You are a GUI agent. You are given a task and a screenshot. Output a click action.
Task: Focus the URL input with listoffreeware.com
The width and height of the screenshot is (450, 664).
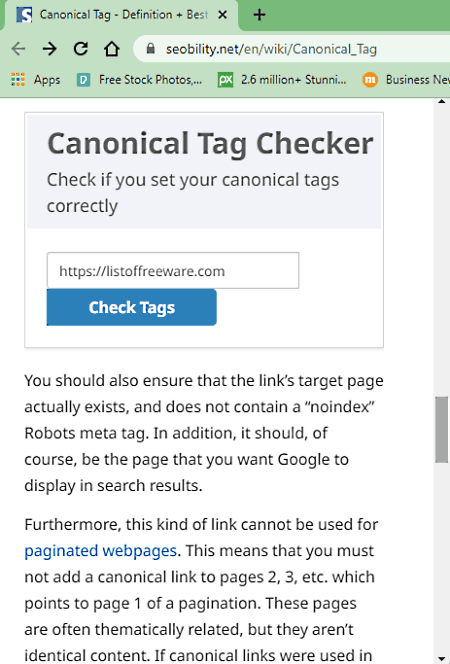(x=173, y=271)
